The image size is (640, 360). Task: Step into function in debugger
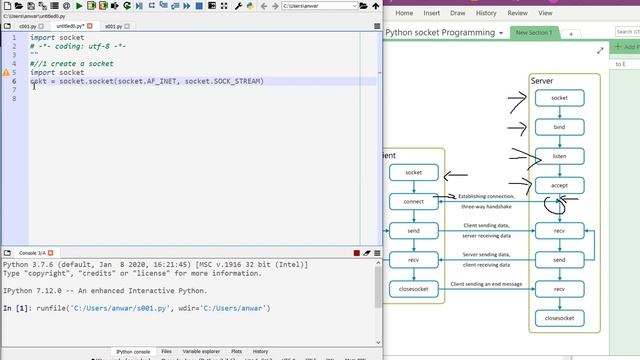163,6
